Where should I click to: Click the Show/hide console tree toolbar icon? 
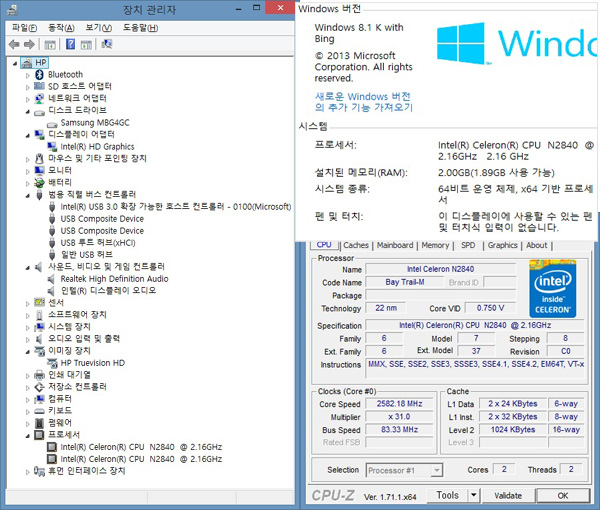pos(50,44)
